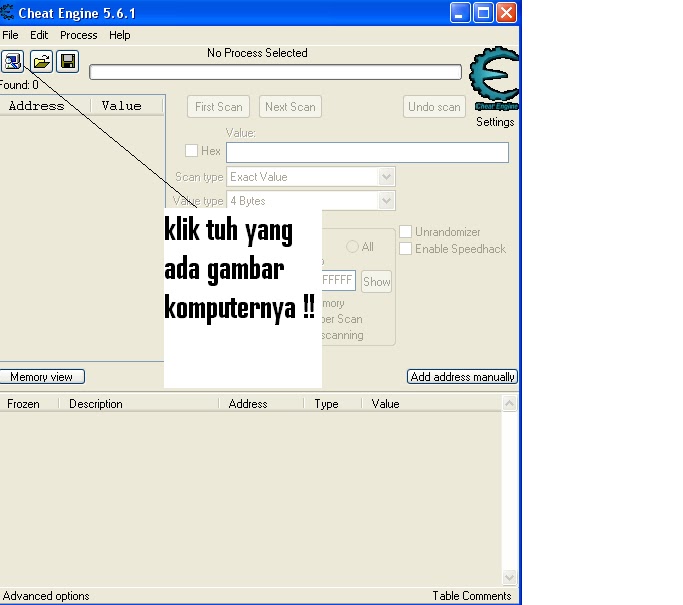Open the File menu

coord(10,35)
